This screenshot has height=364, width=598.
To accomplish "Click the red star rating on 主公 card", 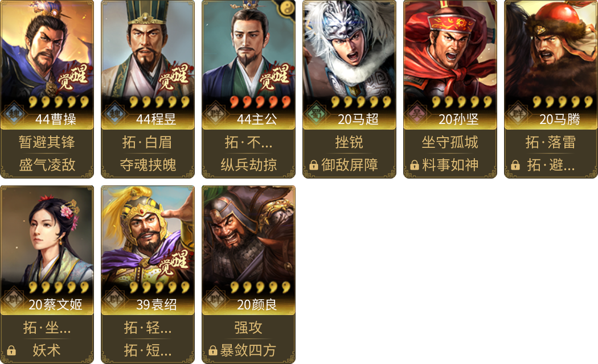I will tap(260, 102).
